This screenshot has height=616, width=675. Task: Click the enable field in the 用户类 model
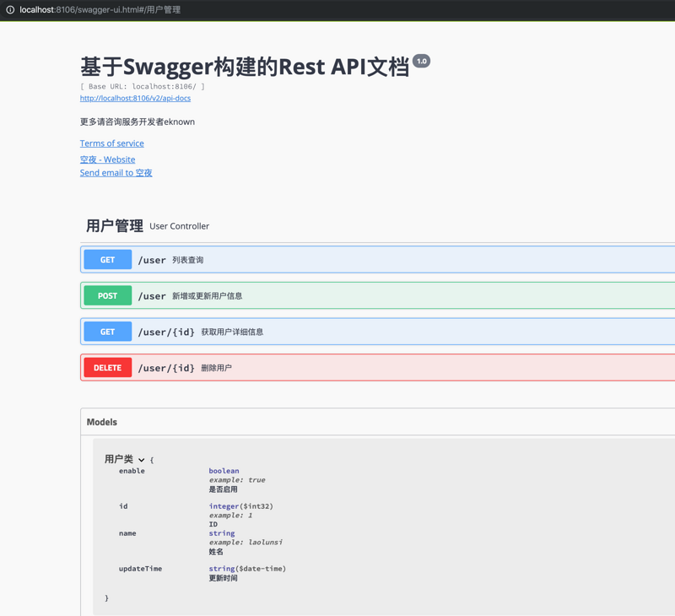[x=132, y=471]
